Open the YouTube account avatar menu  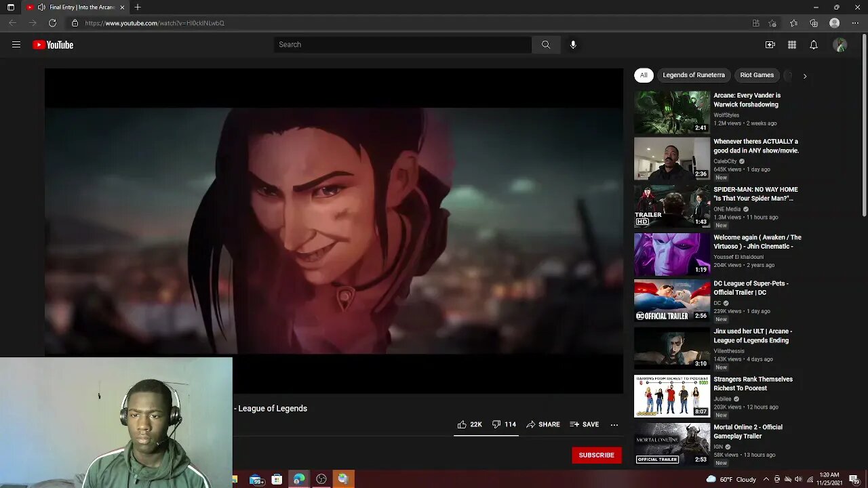pos(840,45)
